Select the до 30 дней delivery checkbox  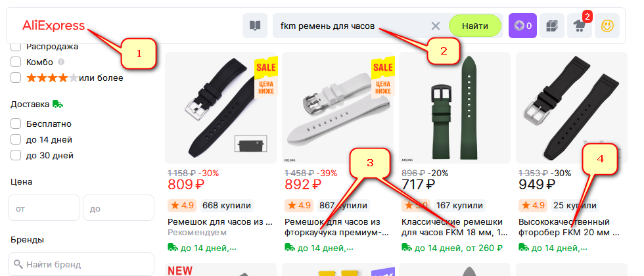16,155
